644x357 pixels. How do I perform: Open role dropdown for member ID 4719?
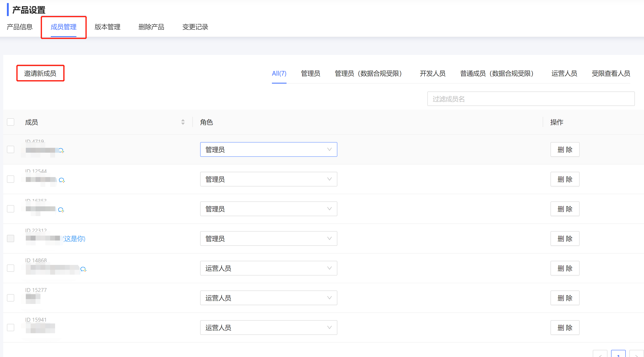click(x=268, y=150)
